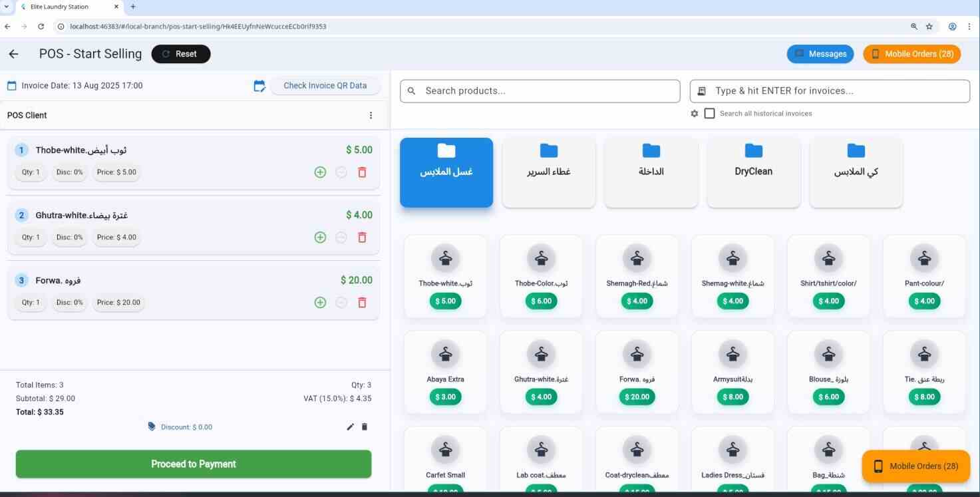
Task: Add Abaya Extra product to the cart
Action: tap(445, 371)
